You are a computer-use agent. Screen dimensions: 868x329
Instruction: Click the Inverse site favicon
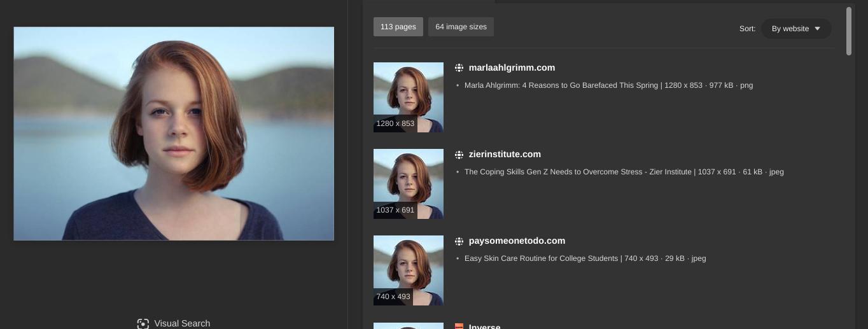[x=459, y=326]
